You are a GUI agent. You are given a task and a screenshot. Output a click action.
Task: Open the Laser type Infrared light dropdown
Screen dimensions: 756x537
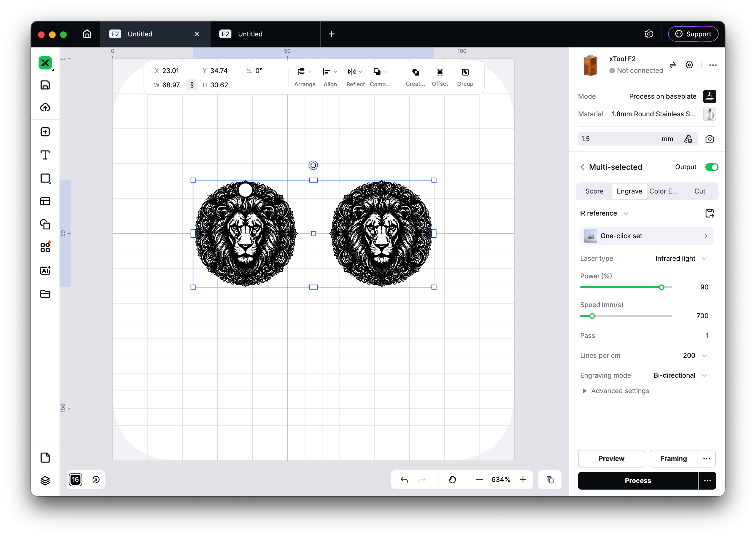coord(681,259)
